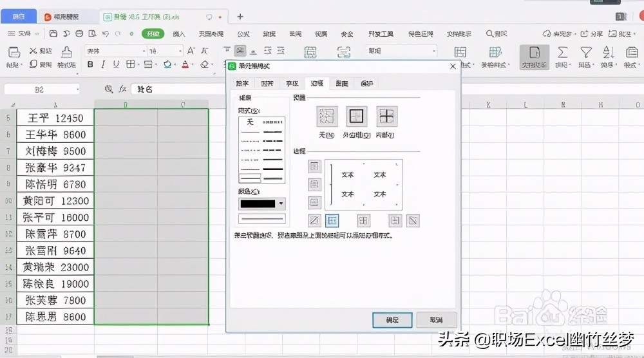Click the OK button in dialog

click(392, 320)
